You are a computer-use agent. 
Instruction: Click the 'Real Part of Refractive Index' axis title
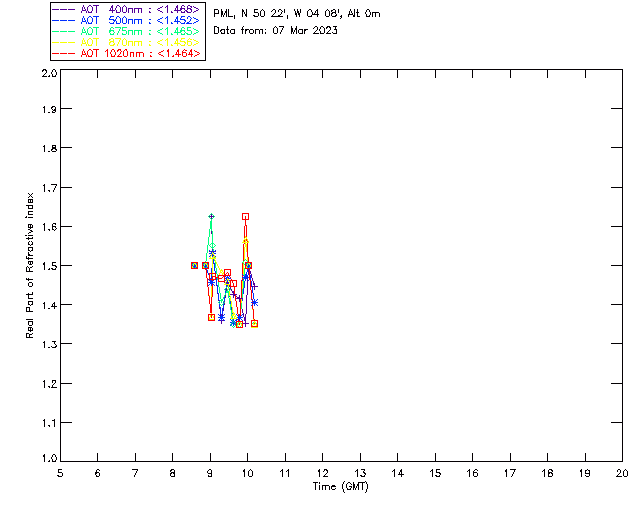(x=29, y=265)
